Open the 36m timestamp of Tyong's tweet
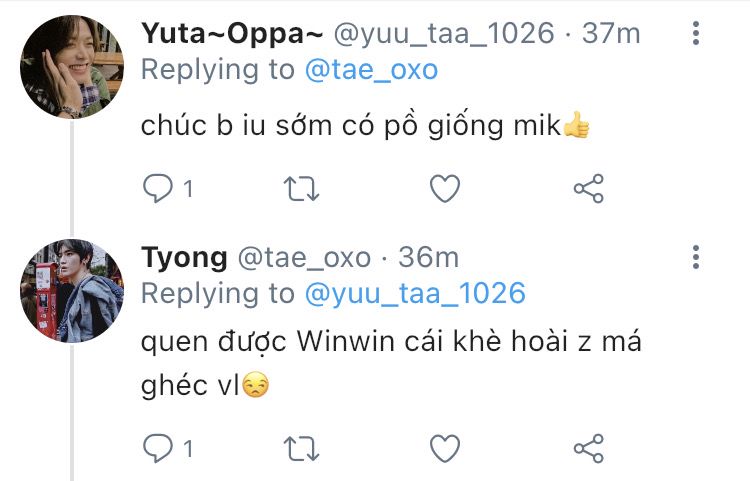 pos(429,257)
